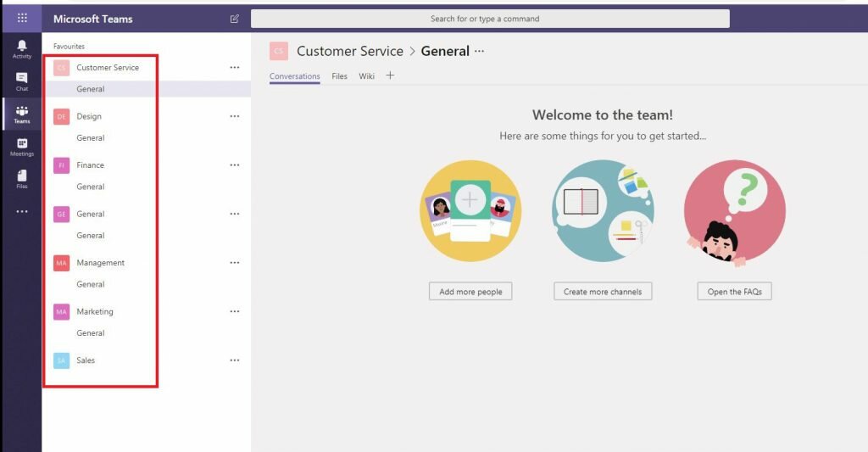868x452 pixels.
Task: Open the Files icon in sidebar
Action: [x=21, y=179]
